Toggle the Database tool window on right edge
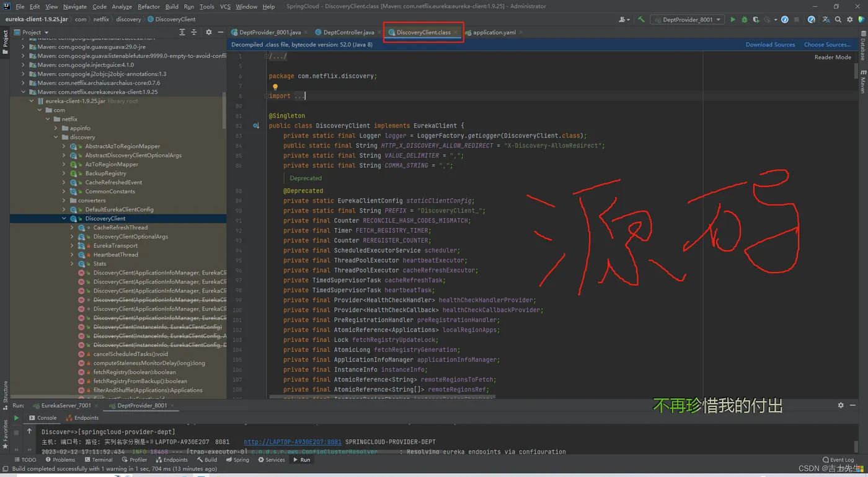Screen dimensions: 868x477 [x=862, y=45]
